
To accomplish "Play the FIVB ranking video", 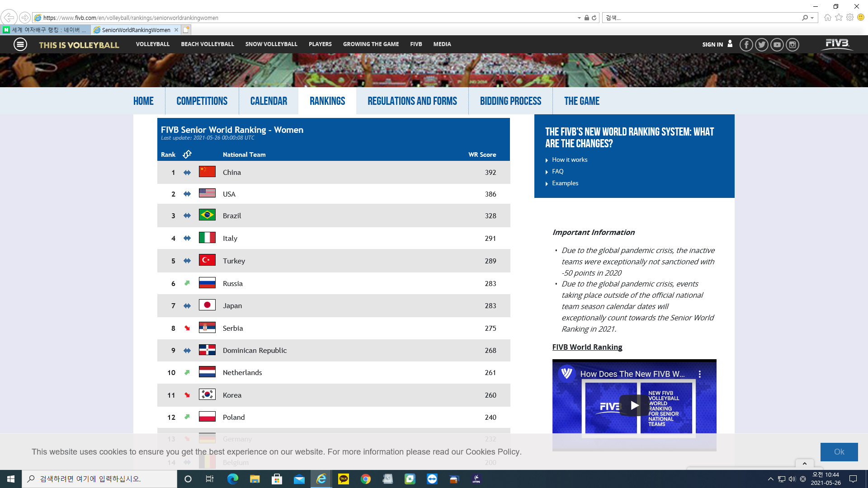I will pos(634,405).
